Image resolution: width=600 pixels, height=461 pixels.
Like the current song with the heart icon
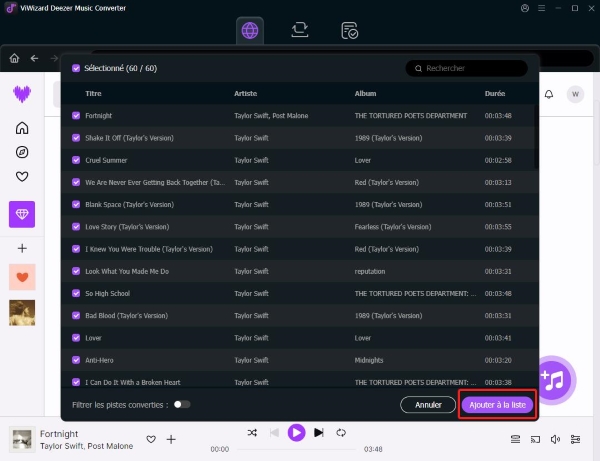(x=151, y=439)
